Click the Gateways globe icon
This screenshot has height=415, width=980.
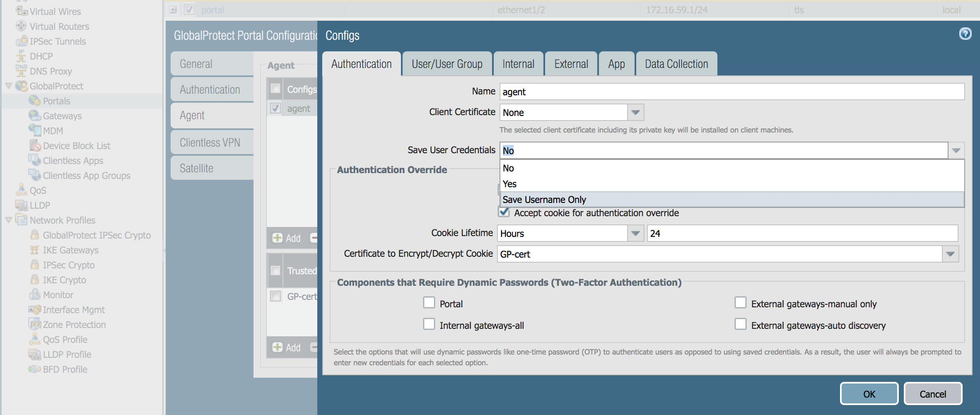pos(34,116)
